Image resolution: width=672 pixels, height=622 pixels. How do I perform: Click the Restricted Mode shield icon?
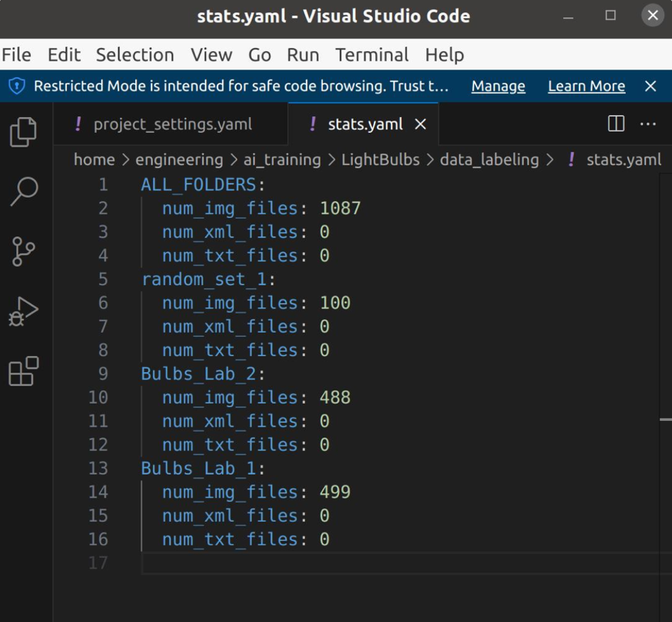coord(17,86)
